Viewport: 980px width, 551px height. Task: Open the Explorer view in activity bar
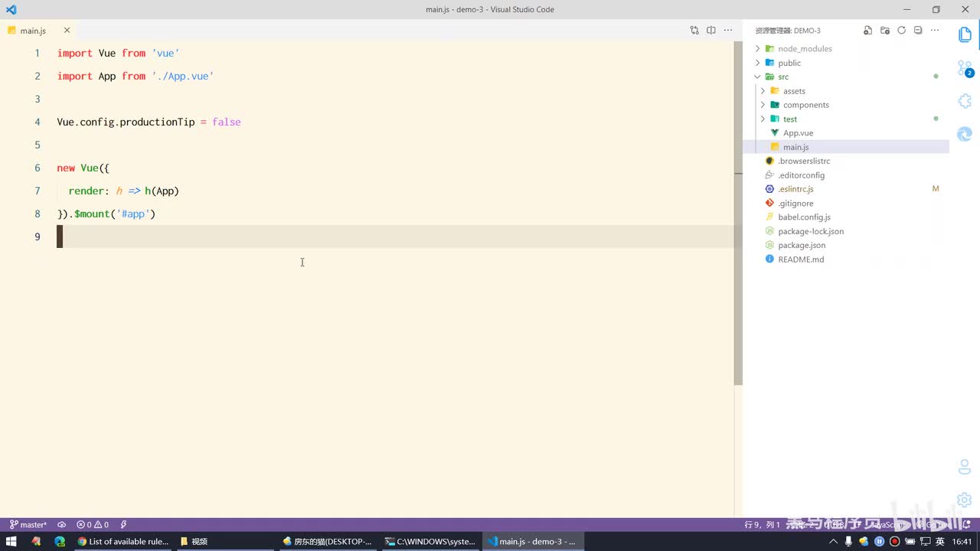point(965,35)
